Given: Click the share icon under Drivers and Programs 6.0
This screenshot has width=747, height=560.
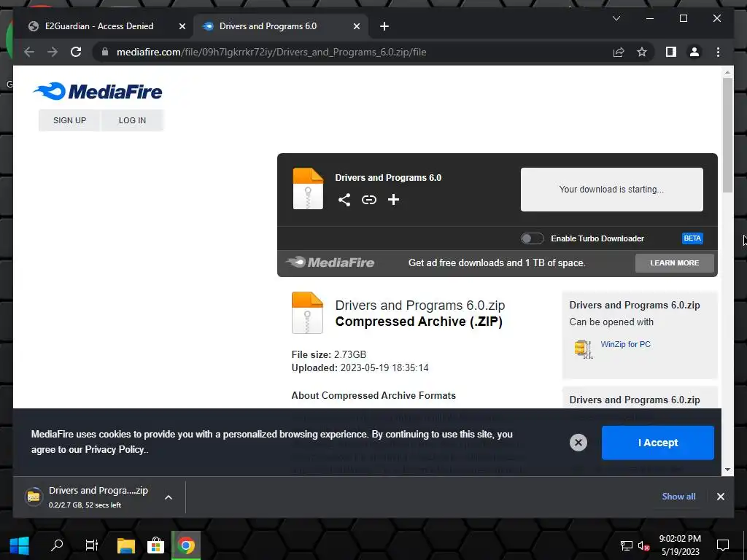Looking at the screenshot, I should (x=344, y=200).
